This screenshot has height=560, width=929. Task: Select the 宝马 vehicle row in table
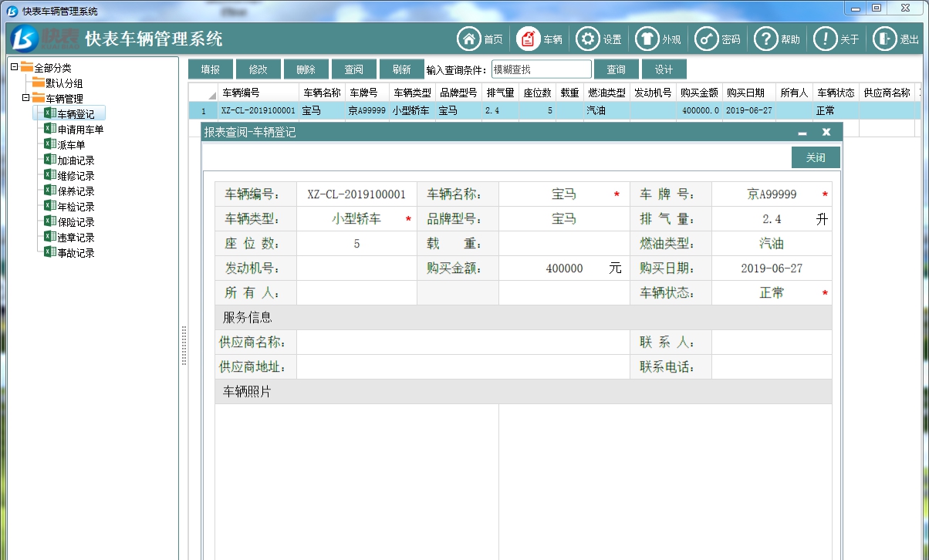click(309, 110)
